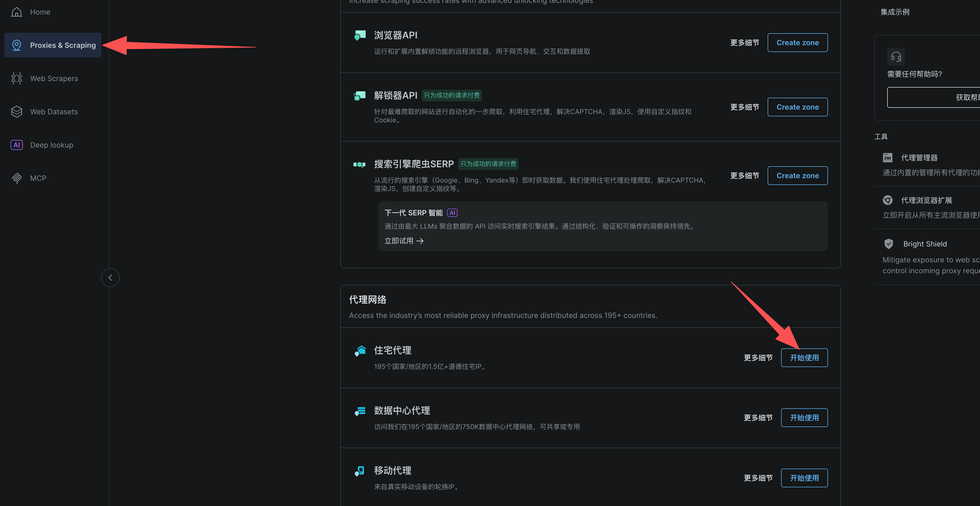The image size is (980, 506).
Task: Start using 住宅代理 with 开始使用
Action: click(x=804, y=358)
